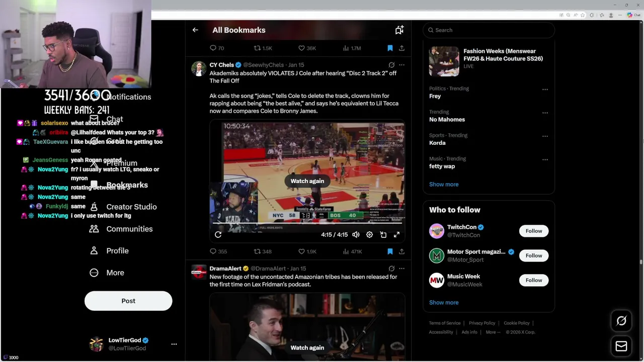The height and width of the screenshot is (362, 644).
Task: Open LowTierGod account options menu
Action: point(174,344)
